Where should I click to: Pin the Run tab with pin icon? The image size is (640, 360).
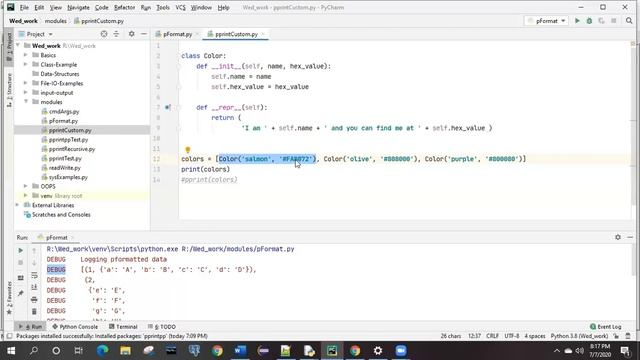point(20,293)
